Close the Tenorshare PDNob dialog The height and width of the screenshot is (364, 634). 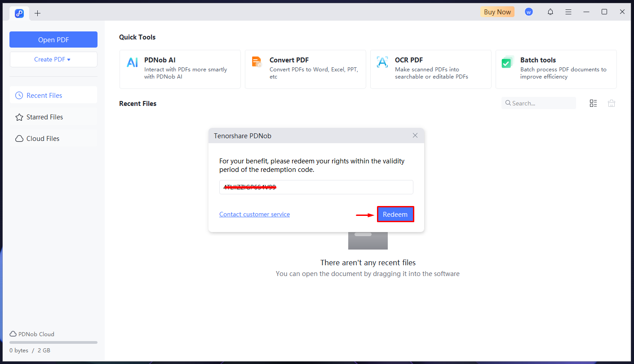coord(415,136)
